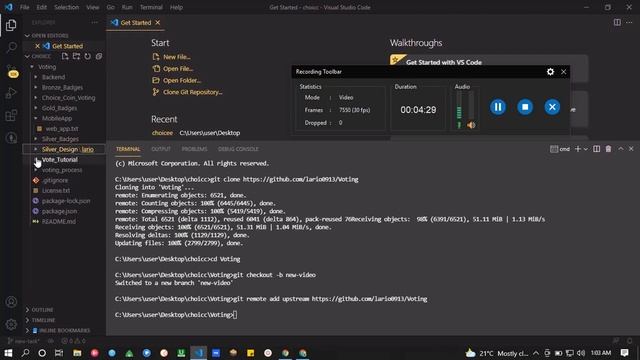The width and height of the screenshot is (640, 360).
Task: Open the Source Control view with badge
Action: click(12, 71)
